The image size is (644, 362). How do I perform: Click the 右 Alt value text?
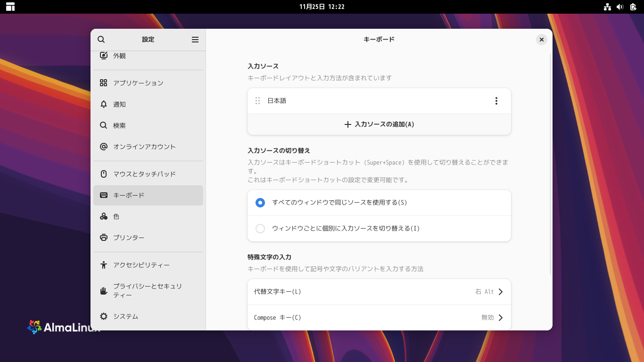click(485, 292)
